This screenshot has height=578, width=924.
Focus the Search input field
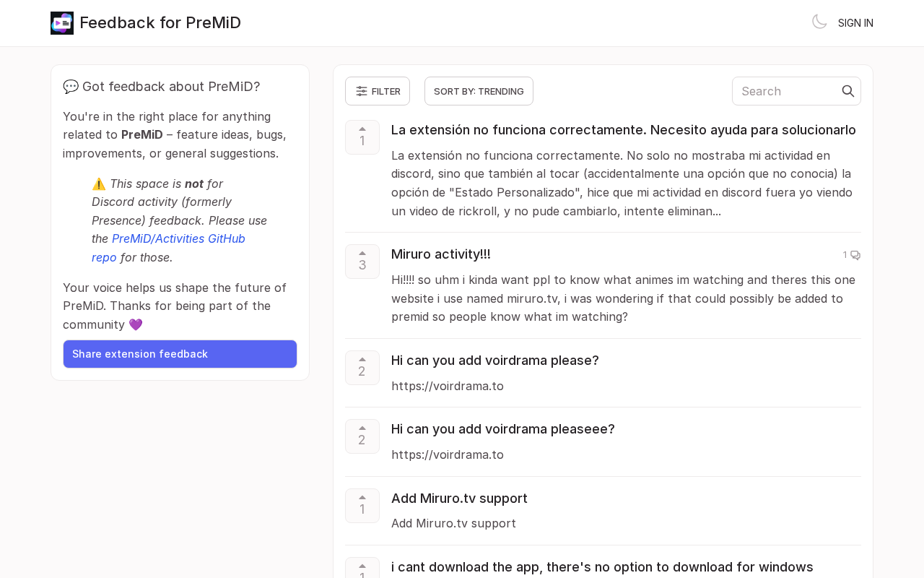point(788,91)
